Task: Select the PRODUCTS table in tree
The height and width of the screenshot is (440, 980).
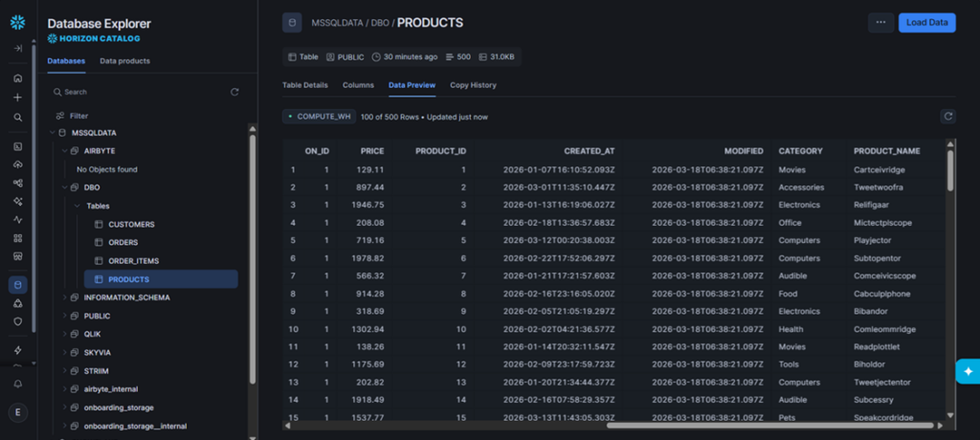Action: pos(161,279)
